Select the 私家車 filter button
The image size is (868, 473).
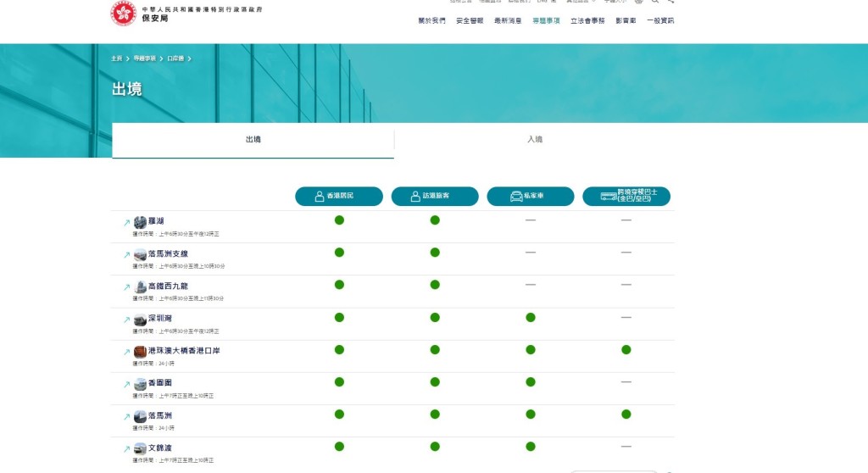(x=531, y=196)
